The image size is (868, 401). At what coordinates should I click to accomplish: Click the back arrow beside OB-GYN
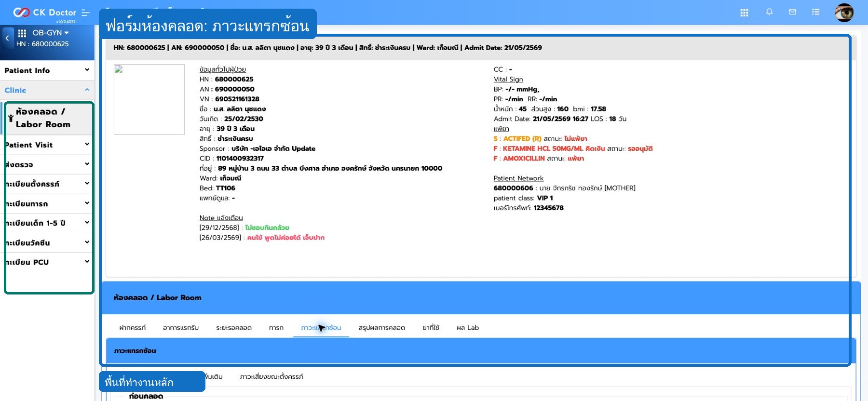pos(7,38)
